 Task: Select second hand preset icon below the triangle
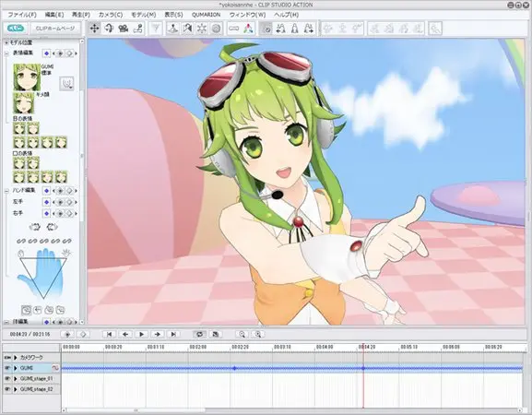point(38,310)
